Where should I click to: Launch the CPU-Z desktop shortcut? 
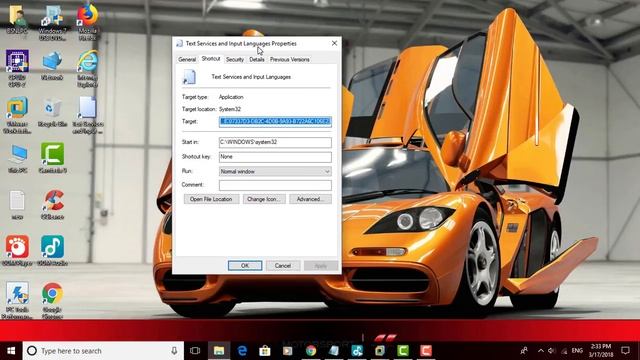click(17, 68)
